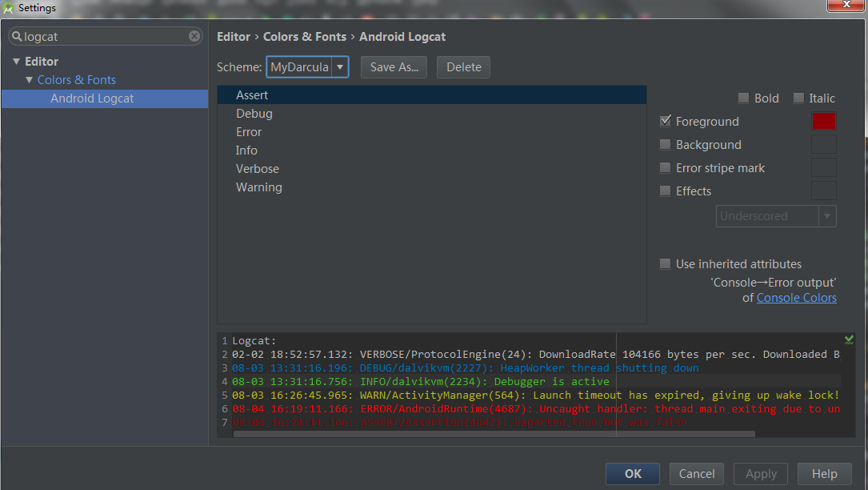Clear the logcat search field
The height and width of the screenshot is (490, 868).
[x=194, y=36]
